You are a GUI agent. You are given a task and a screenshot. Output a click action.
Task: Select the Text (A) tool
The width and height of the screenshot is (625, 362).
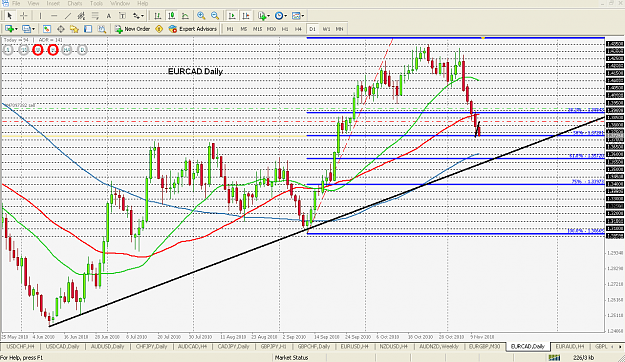108,16
